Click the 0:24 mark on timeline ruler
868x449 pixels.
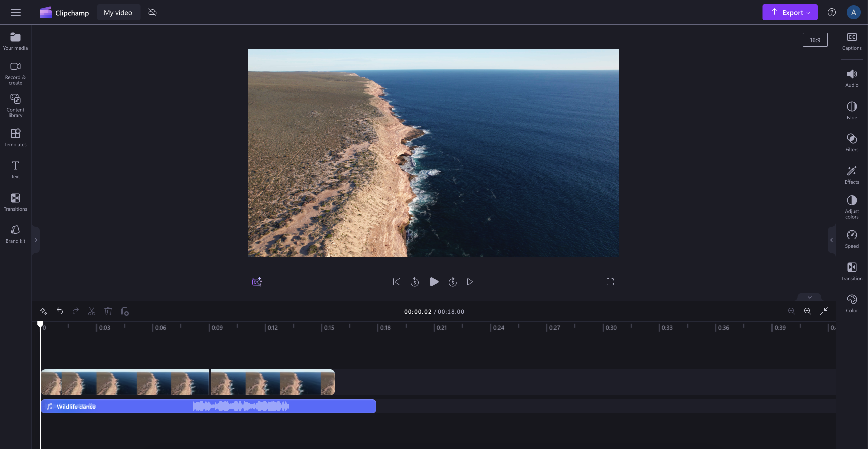pyautogui.click(x=498, y=328)
